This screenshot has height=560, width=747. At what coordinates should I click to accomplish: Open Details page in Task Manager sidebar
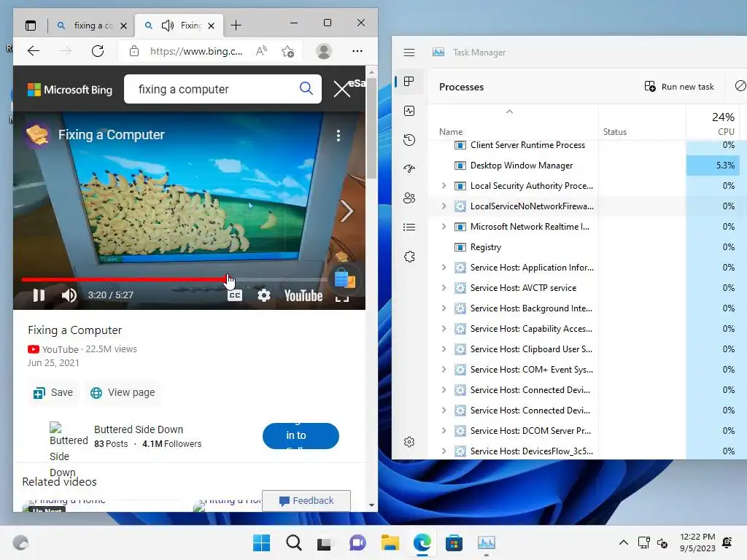(x=409, y=227)
